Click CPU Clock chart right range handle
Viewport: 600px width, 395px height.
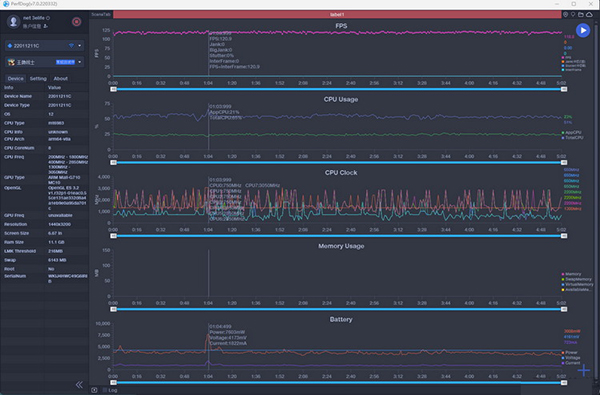coord(564,236)
